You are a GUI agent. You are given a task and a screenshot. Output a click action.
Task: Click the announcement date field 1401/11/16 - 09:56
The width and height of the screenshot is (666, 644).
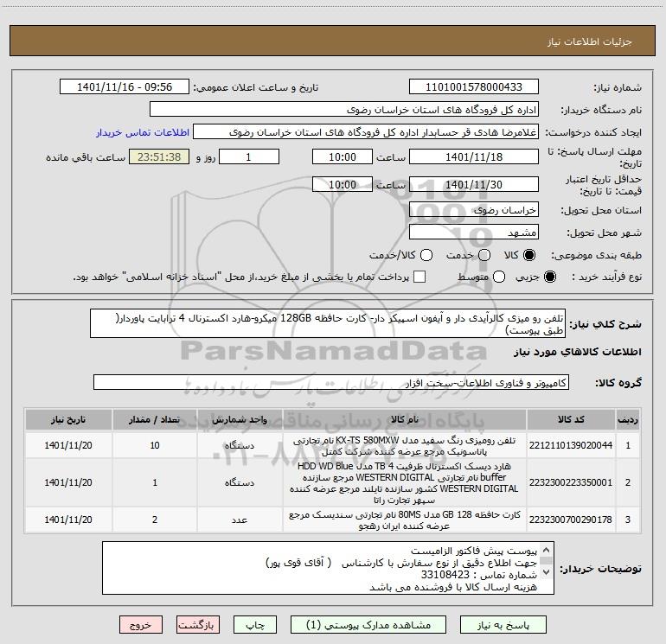click(125, 87)
